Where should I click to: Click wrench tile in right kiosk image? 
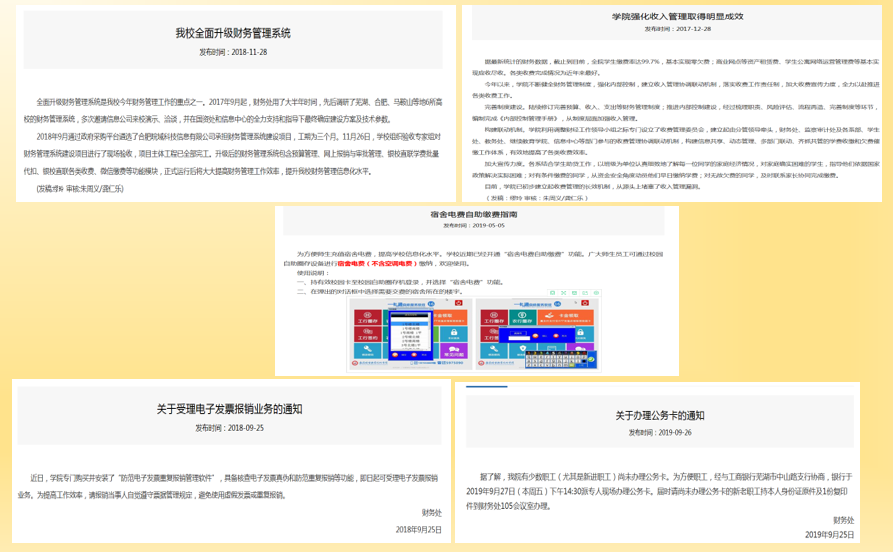pyautogui.click(x=494, y=350)
